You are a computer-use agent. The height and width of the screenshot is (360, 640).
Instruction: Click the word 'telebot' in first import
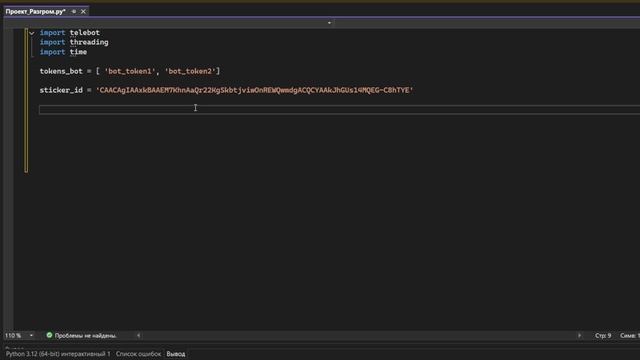tap(84, 33)
